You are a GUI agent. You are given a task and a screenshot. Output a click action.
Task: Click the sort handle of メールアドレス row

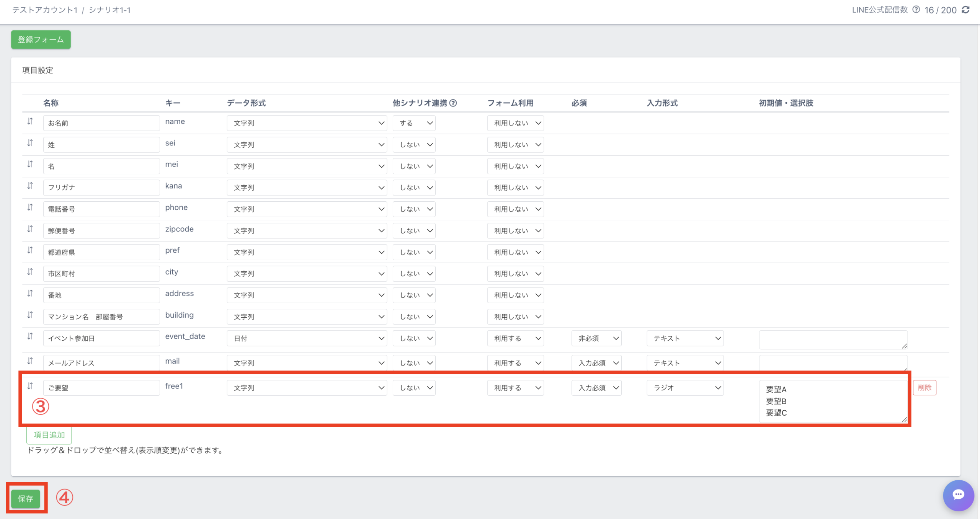coord(30,361)
